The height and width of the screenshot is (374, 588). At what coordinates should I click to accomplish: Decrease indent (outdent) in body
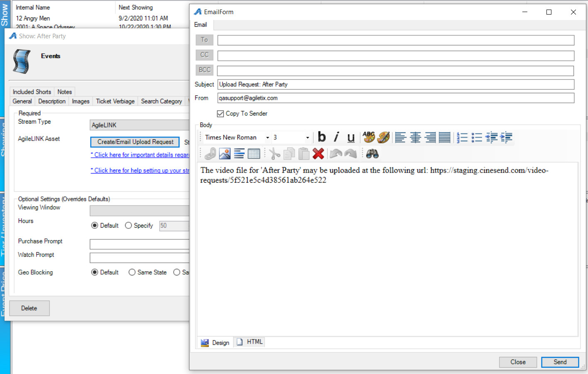[x=492, y=137]
